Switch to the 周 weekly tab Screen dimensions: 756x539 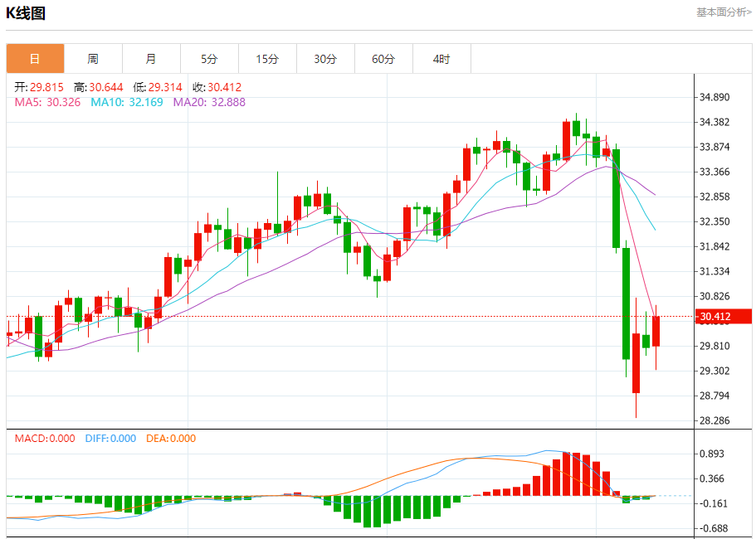93,59
